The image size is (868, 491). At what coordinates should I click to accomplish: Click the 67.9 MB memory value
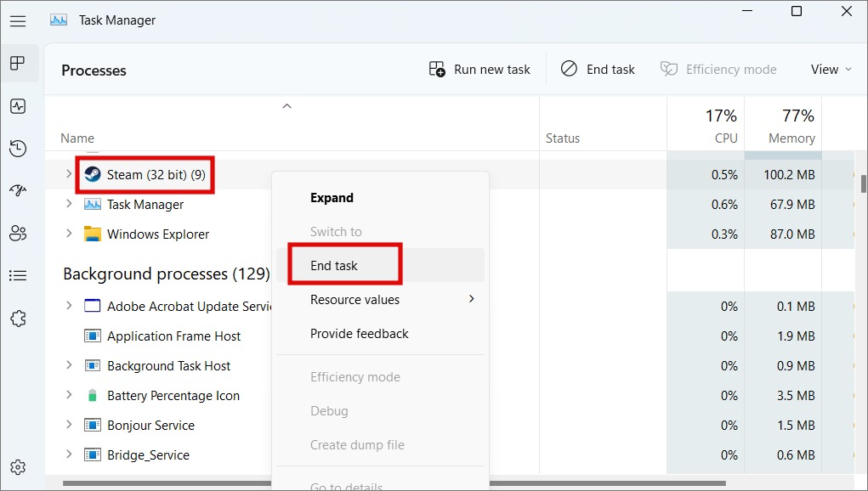[x=792, y=205]
